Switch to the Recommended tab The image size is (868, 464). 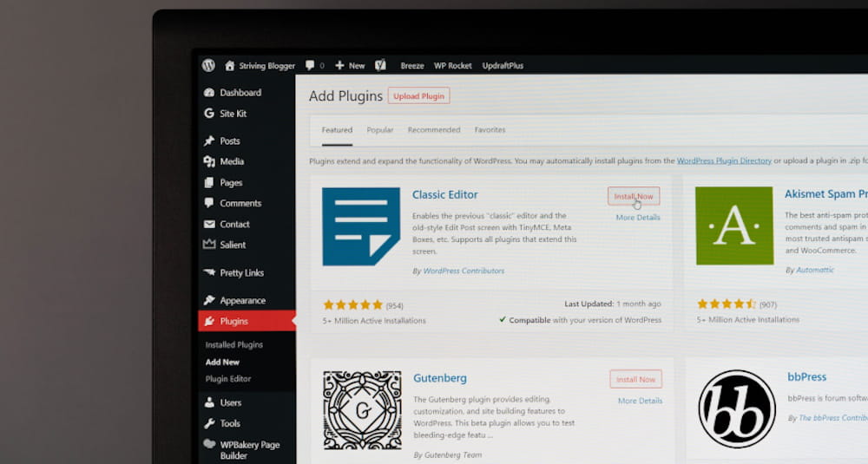434,130
